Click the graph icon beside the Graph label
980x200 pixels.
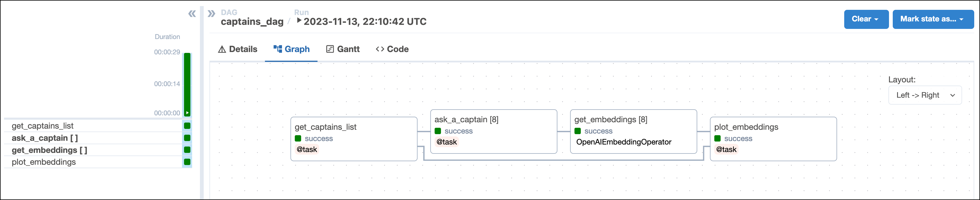pyautogui.click(x=277, y=49)
